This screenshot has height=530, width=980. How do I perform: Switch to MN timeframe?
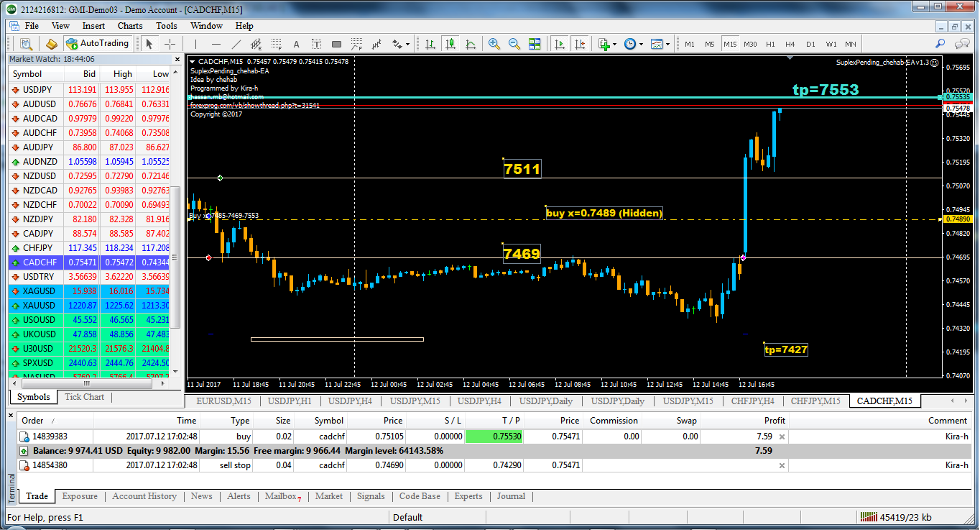(x=851, y=44)
